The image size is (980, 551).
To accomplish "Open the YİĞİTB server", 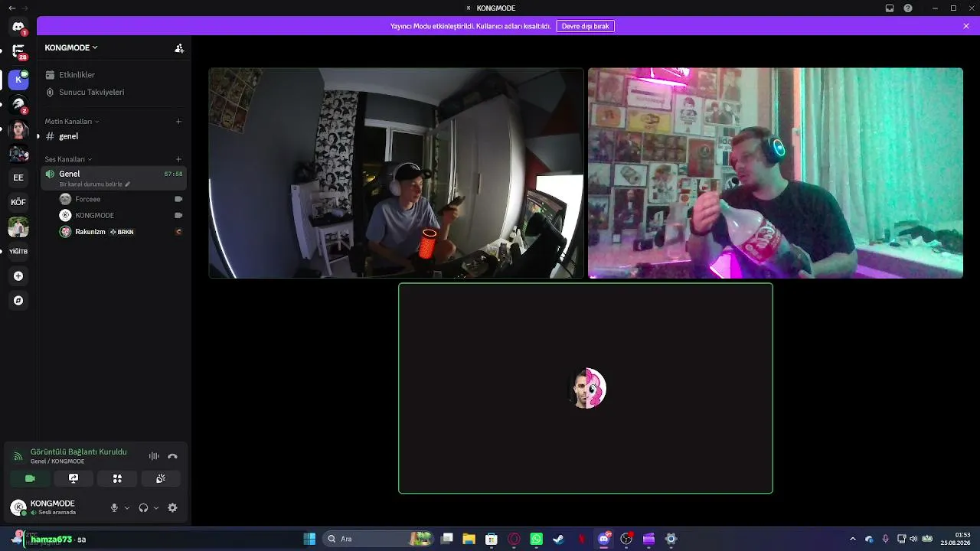I will 18,251.
